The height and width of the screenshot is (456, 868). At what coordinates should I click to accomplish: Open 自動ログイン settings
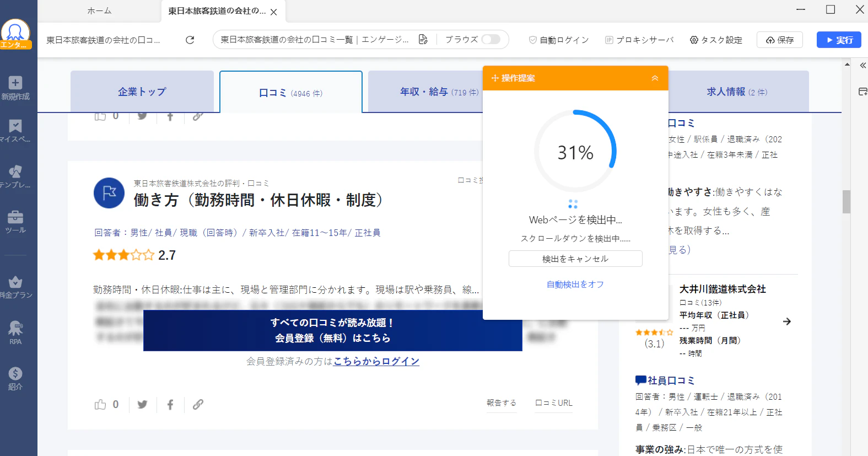coord(559,40)
